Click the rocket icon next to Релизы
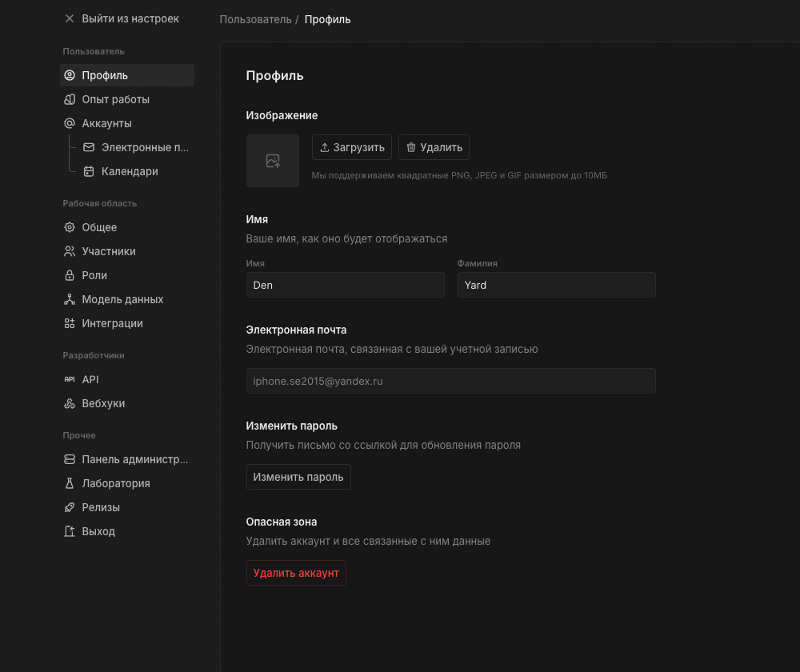Image resolution: width=800 pixels, height=672 pixels. (70, 507)
